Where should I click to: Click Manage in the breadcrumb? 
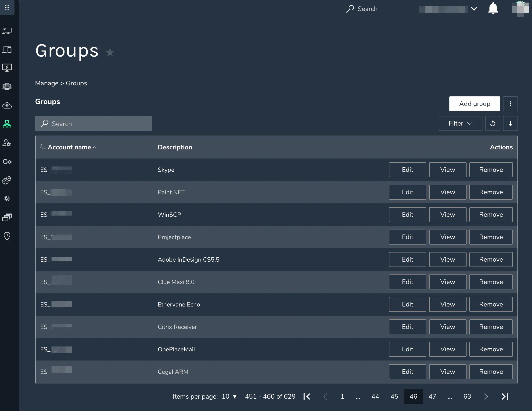click(x=47, y=83)
